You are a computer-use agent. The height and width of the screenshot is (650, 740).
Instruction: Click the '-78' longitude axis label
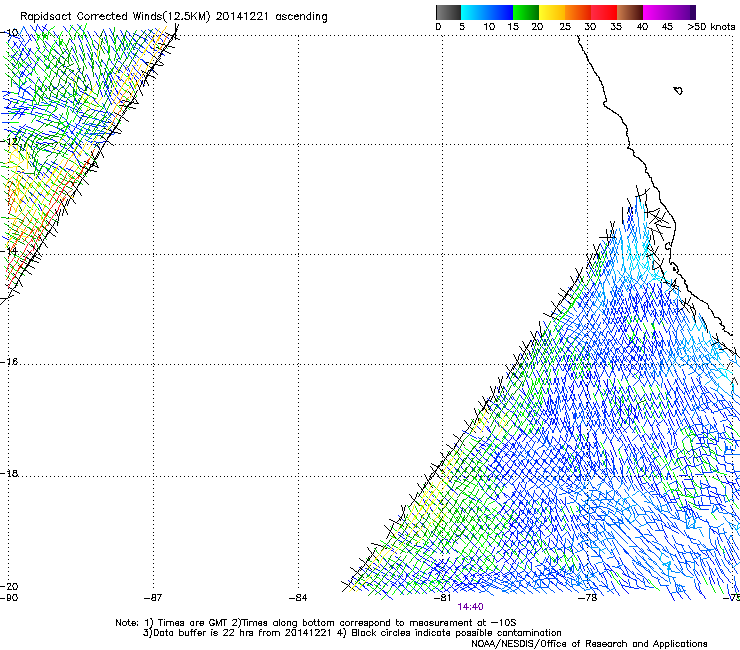point(588,597)
